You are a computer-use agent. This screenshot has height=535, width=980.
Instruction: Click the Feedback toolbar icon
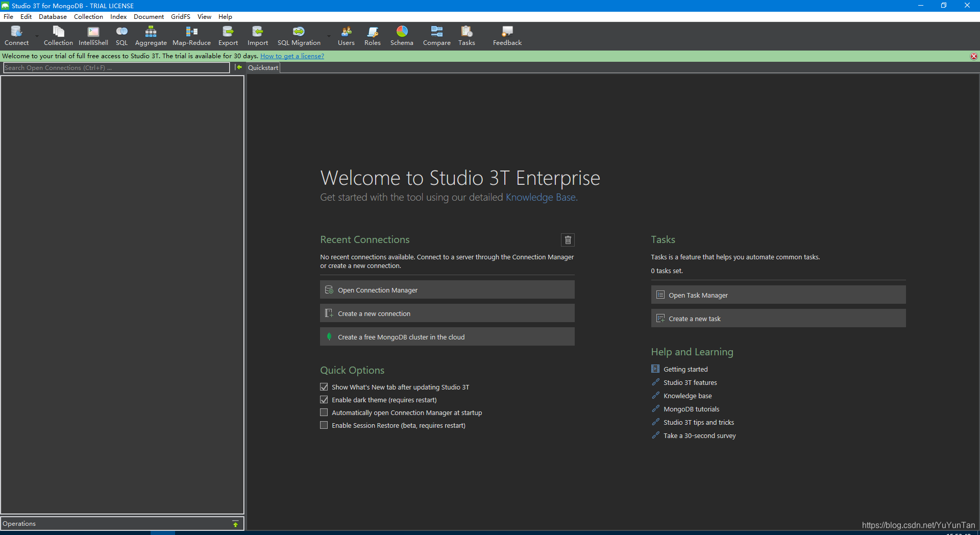pyautogui.click(x=507, y=36)
